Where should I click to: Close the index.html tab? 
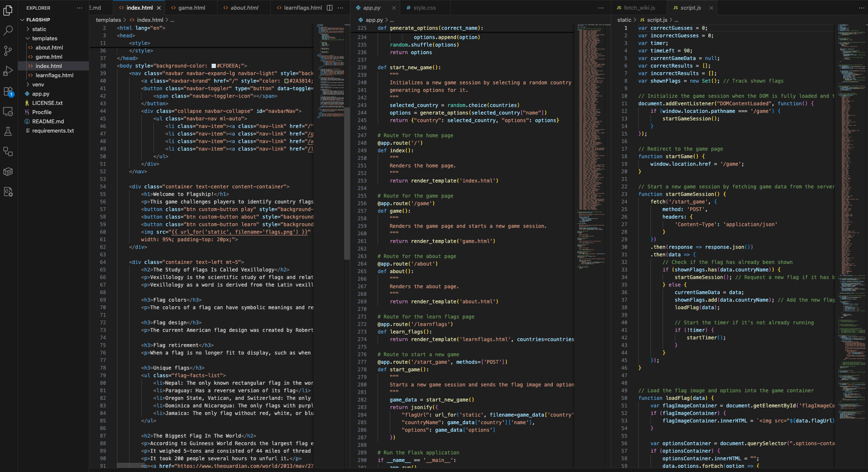(159, 8)
